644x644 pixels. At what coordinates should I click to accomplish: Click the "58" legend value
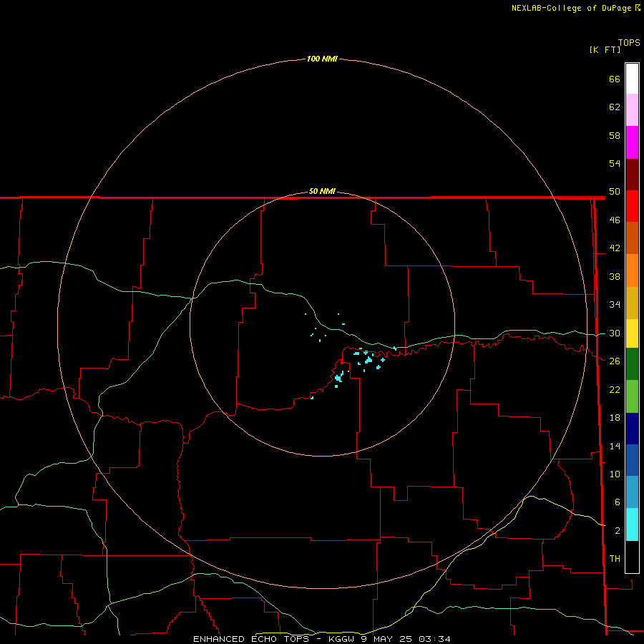pyautogui.click(x=615, y=135)
